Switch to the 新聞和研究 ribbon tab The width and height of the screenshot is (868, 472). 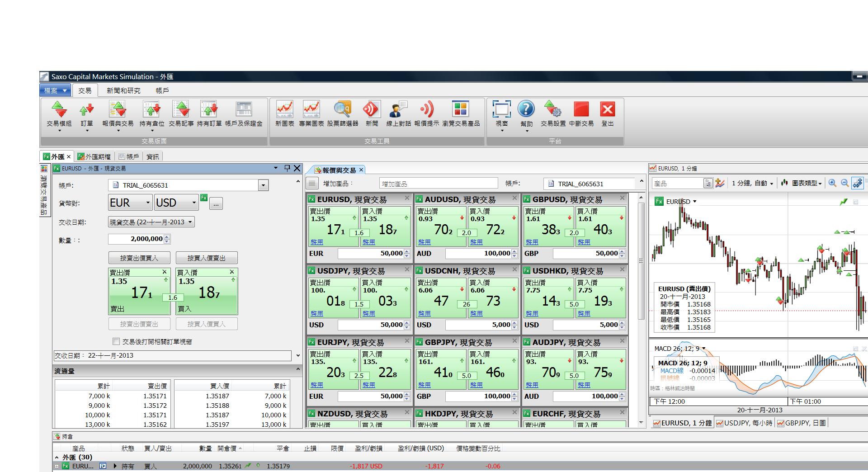123,90
